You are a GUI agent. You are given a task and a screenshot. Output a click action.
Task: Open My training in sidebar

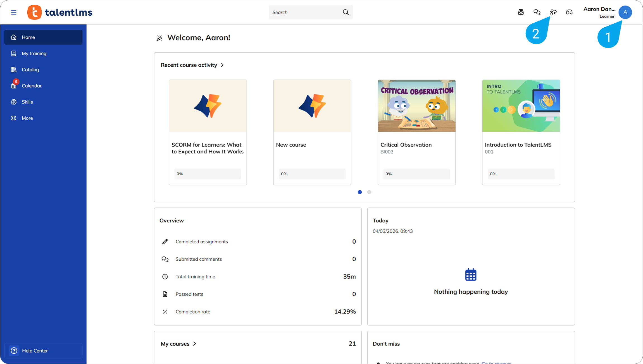click(x=34, y=53)
